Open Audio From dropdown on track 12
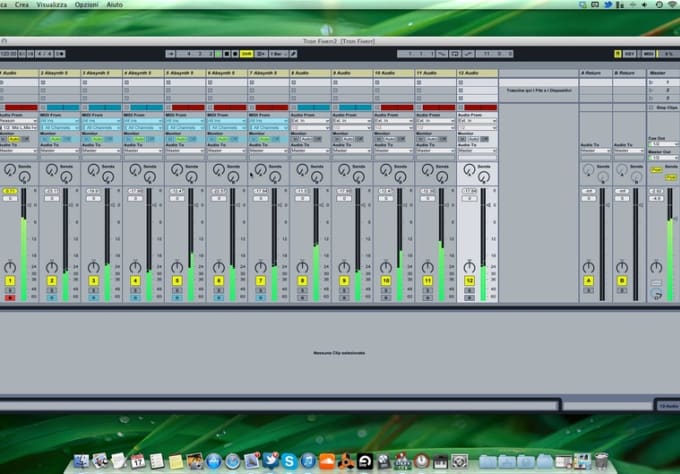The image size is (680, 474). click(477, 121)
